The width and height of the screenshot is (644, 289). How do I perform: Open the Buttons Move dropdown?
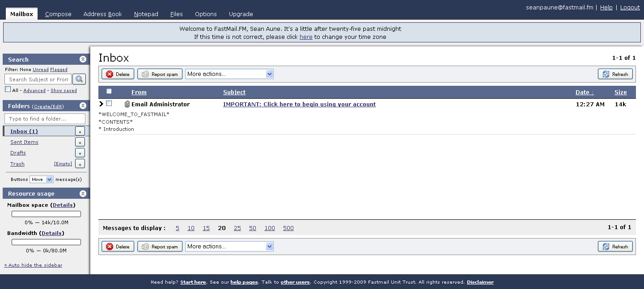pos(42,180)
